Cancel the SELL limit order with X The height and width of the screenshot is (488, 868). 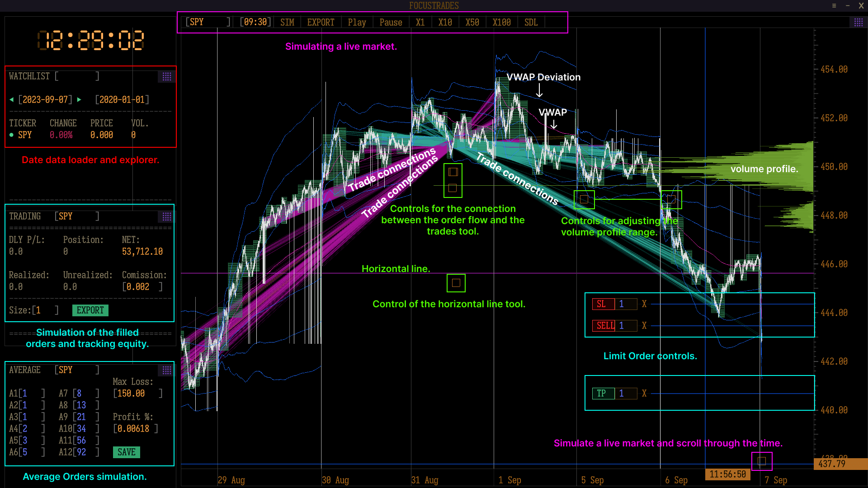coord(644,325)
